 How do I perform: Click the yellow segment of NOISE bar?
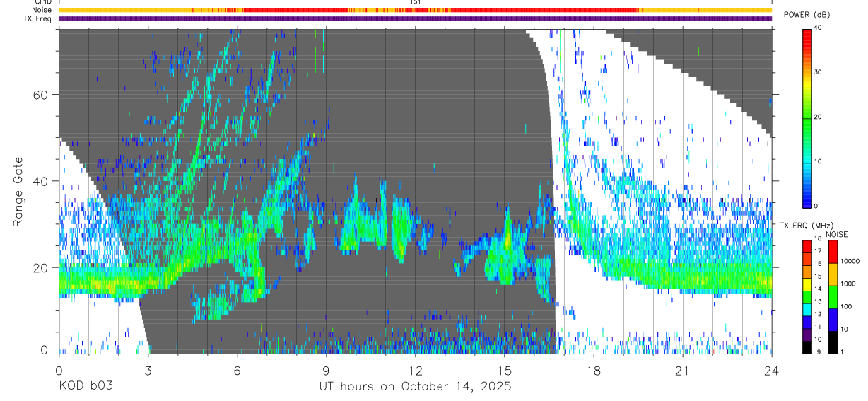click(833, 274)
